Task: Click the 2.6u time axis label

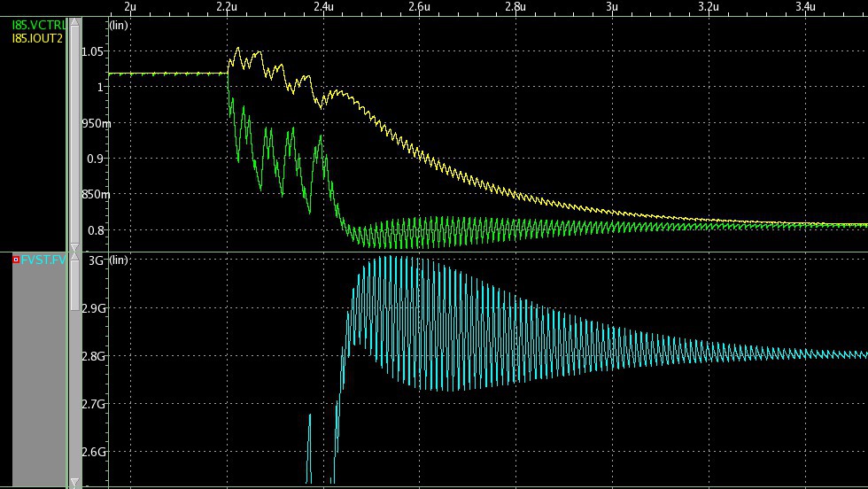Action: pos(419,7)
